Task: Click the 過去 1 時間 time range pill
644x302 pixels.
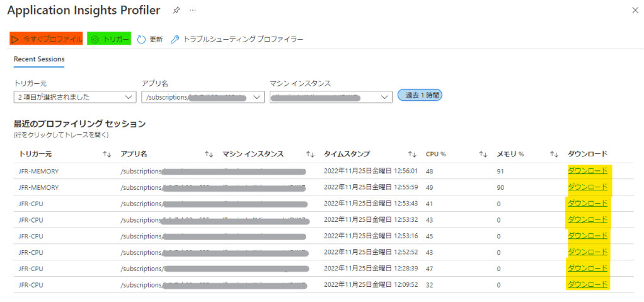Action: click(420, 95)
